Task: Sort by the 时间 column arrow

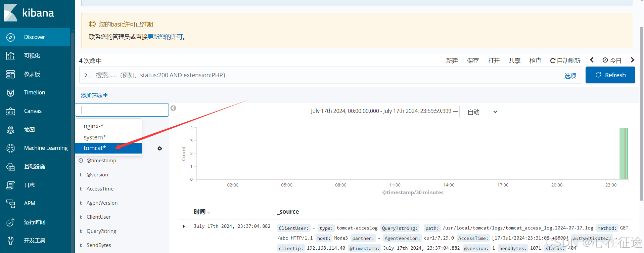Action: (209, 212)
